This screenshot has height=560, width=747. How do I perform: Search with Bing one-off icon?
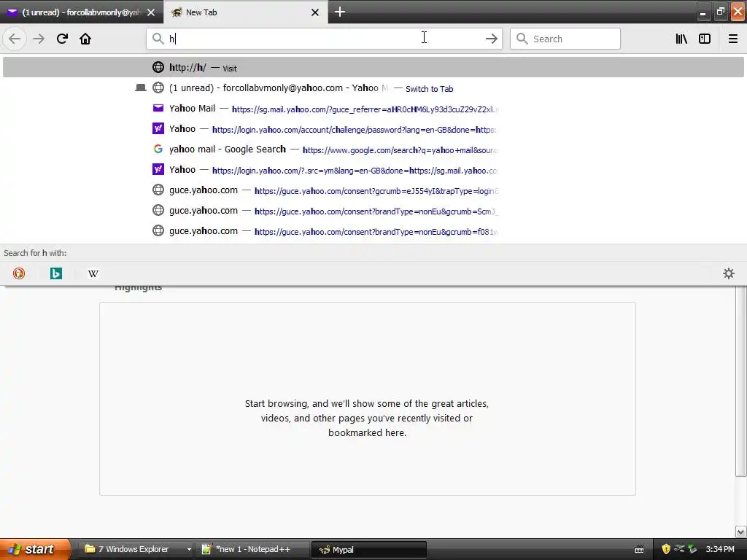click(56, 273)
